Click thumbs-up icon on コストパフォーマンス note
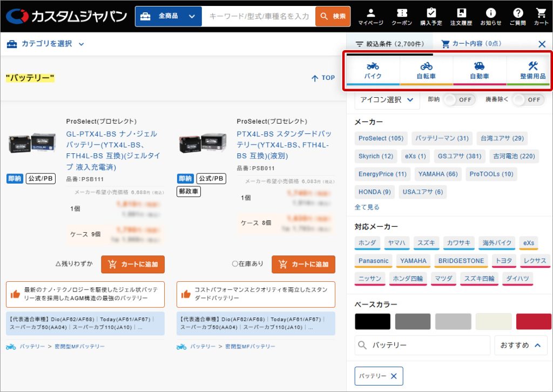 coord(186,294)
